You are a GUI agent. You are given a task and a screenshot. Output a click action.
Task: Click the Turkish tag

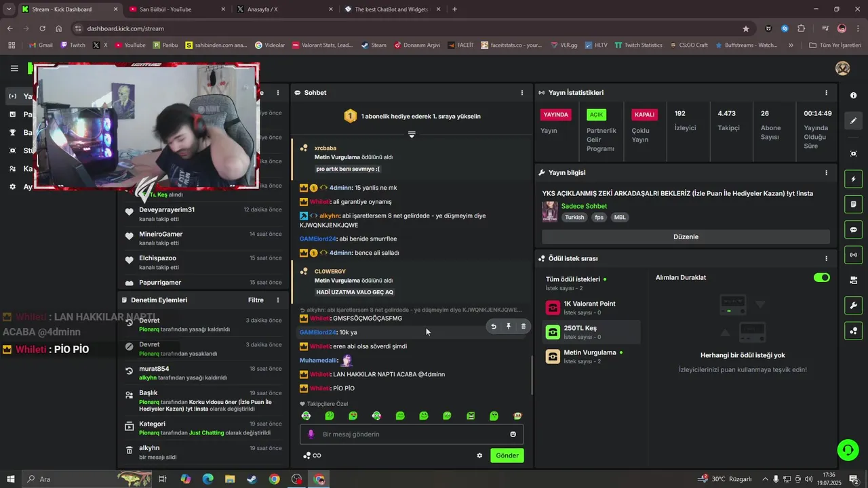574,218
